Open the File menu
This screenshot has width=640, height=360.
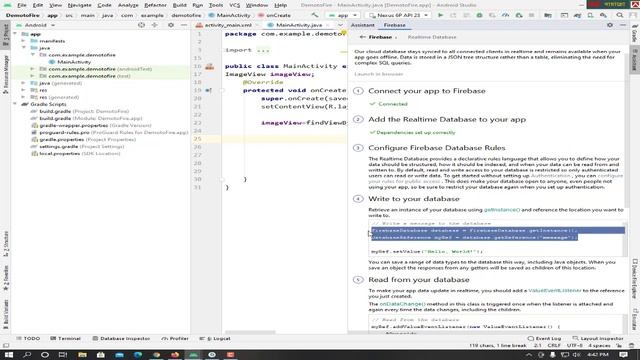(x=22, y=5)
